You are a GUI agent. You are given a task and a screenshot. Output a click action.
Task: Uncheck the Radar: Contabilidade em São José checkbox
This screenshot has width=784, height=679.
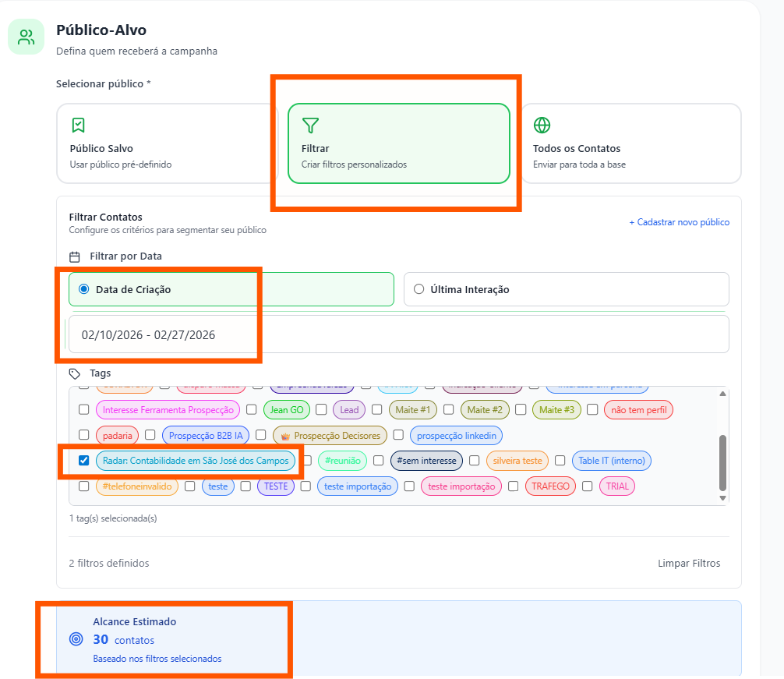(x=83, y=461)
